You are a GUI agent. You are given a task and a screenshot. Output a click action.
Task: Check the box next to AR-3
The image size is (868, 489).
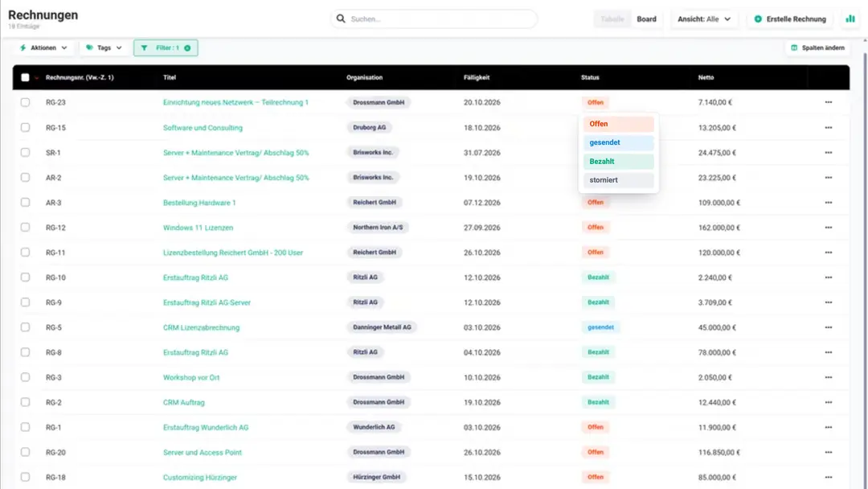tap(26, 202)
